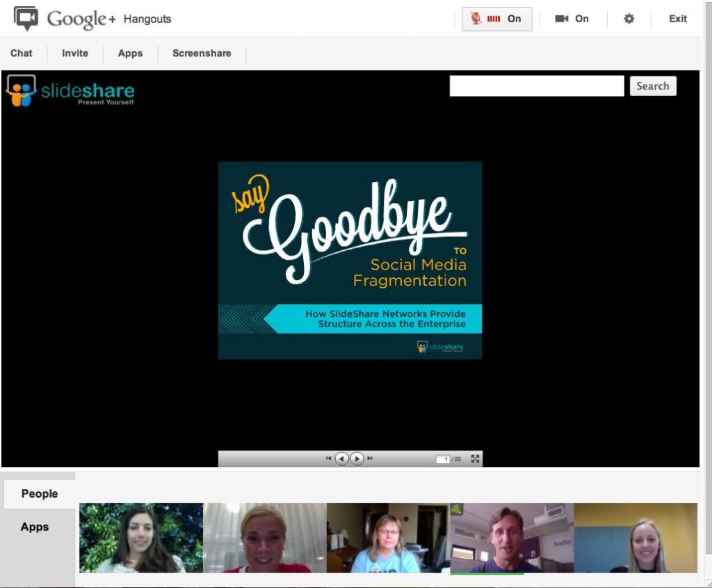Enter fullscreen slide view

point(475,459)
